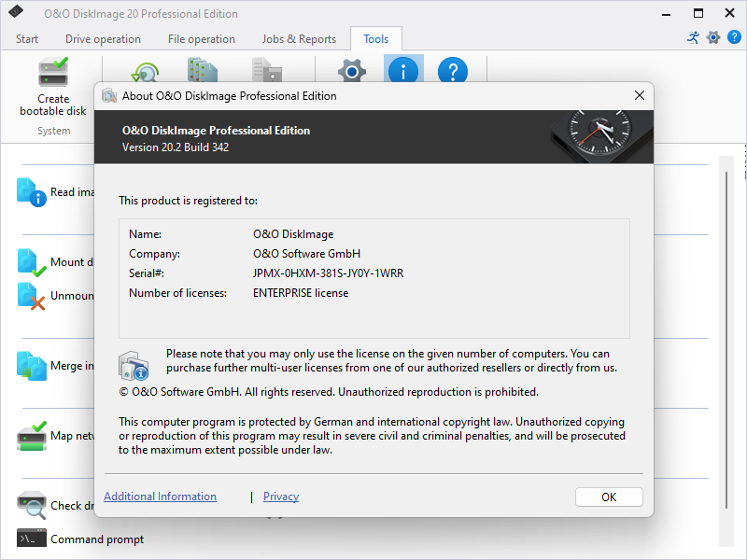This screenshot has width=747, height=560.
Task: Click the small help icon at top right
Action: tap(734, 37)
